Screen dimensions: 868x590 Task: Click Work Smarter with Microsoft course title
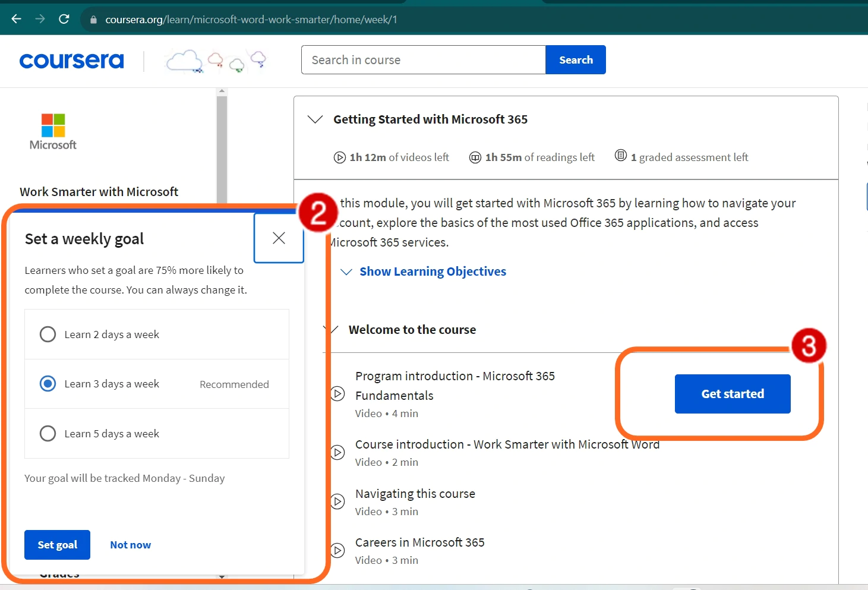pos(99,192)
